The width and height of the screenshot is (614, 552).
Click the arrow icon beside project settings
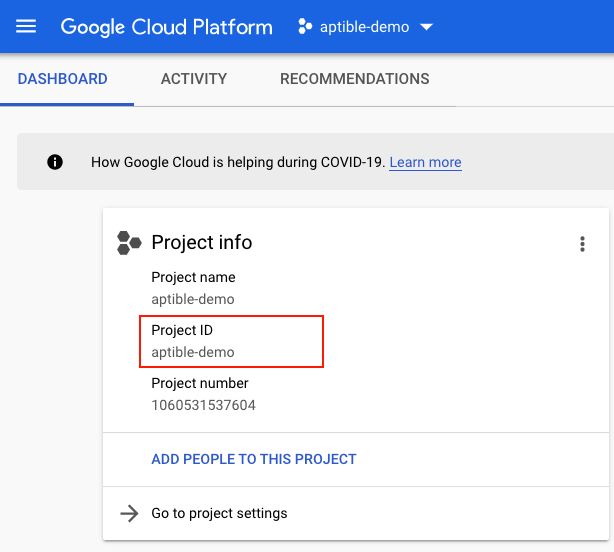pos(129,513)
